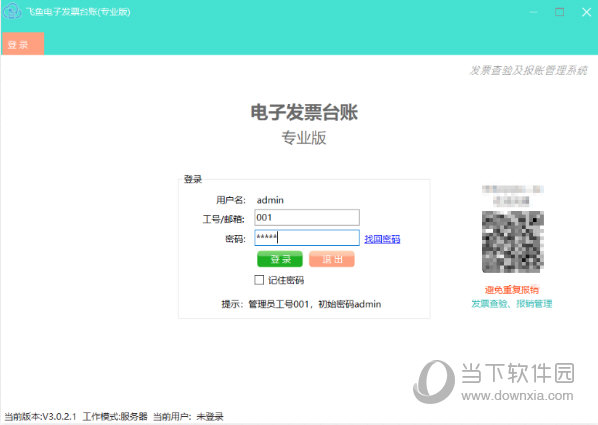Screen dimensions: 598x425
Task: Click the admin username value
Action: [x=270, y=200]
